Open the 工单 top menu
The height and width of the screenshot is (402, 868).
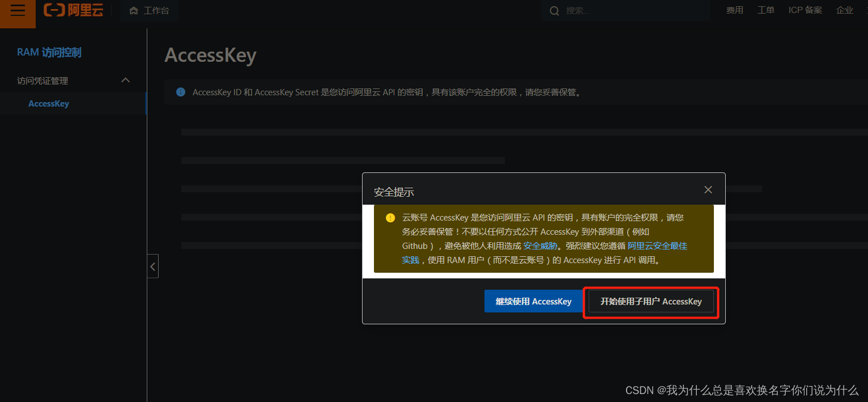click(766, 10)
